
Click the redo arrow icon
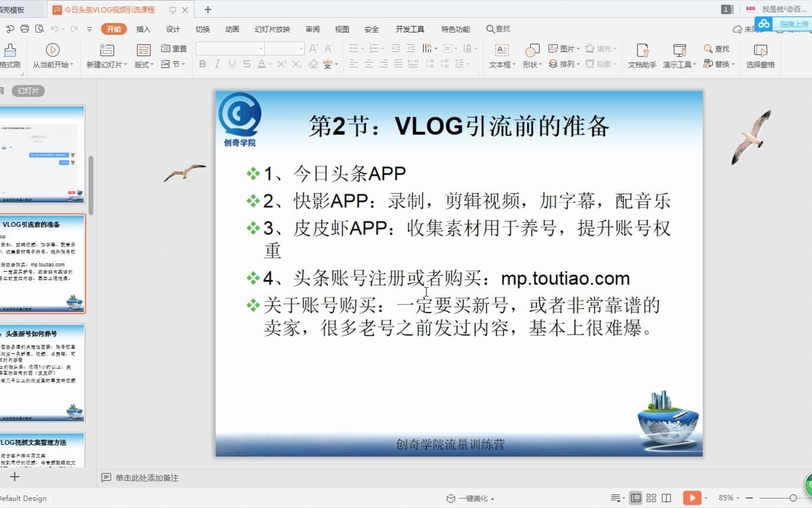click(74, 28)
